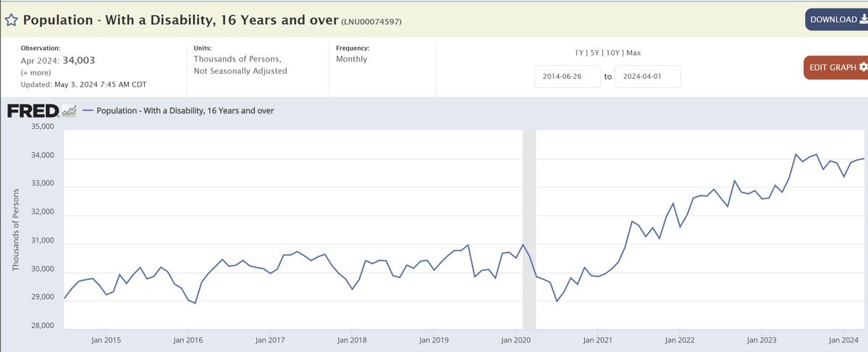
Task: Click the small chart icon beside FRED
Action: coord(69,111)
